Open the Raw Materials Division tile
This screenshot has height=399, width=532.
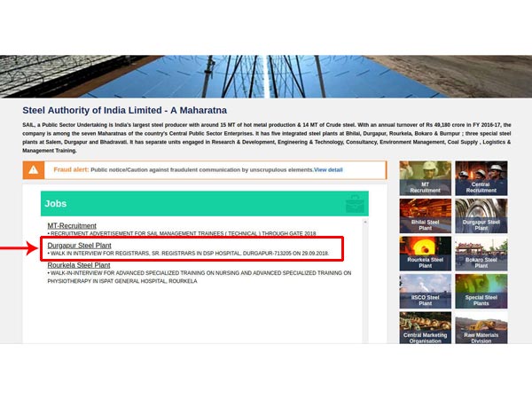click(x=481, y=328)
